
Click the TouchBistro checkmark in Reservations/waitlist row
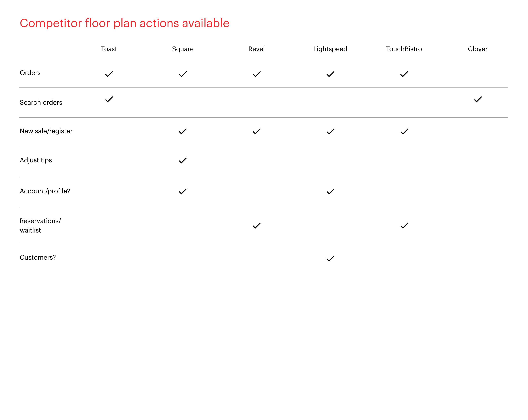click(404, 226)
